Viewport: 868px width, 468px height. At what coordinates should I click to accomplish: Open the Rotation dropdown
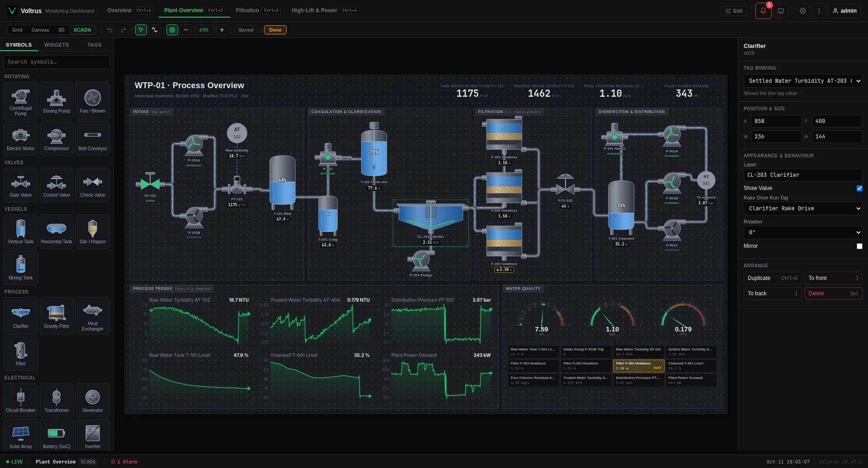click(x=803, y=232)
